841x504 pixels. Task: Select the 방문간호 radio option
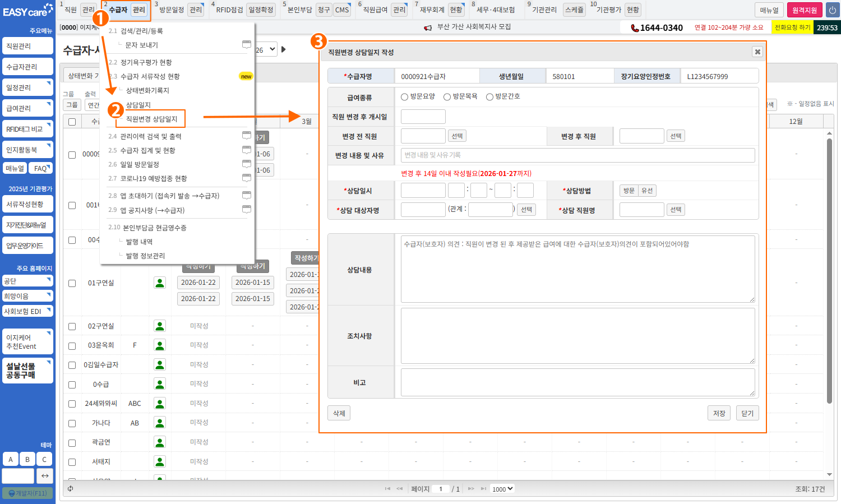click(489, 97)
